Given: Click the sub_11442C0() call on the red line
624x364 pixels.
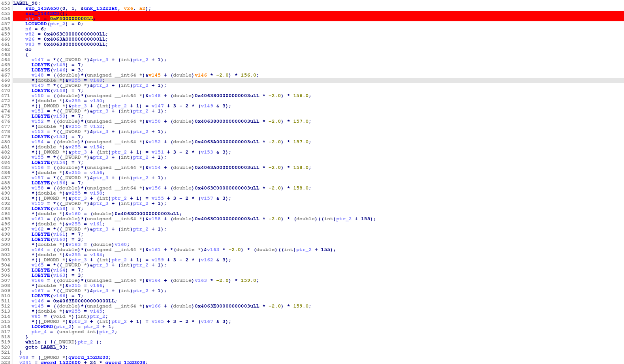Looking at the screenshot, I should tap(47, 13).
